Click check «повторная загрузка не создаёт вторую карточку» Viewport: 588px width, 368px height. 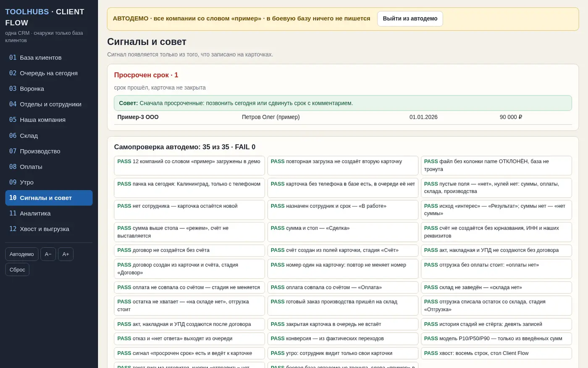click(x=343, y=166)
